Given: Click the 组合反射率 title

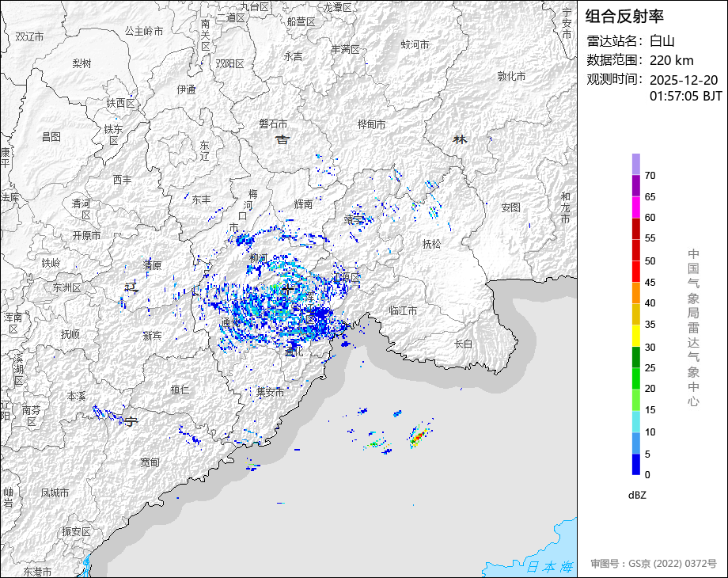Looking at the screenshot, I should coord(624,17).
